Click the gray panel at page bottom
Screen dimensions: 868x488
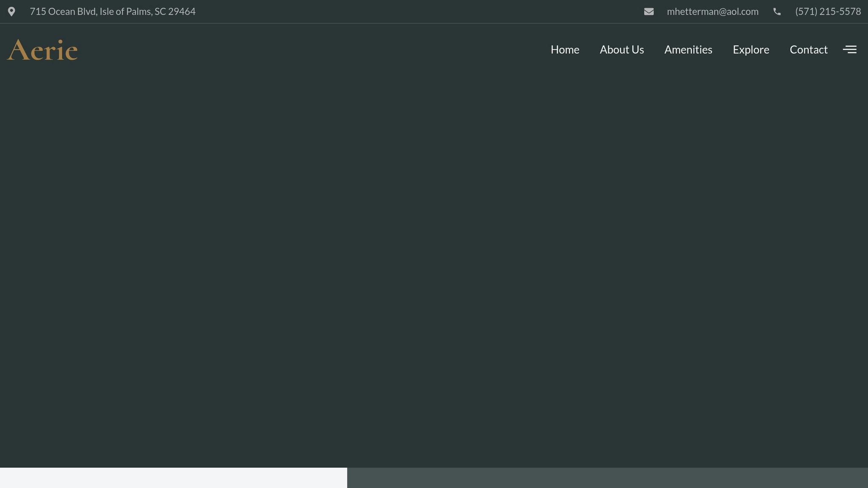tap(607, 478)
